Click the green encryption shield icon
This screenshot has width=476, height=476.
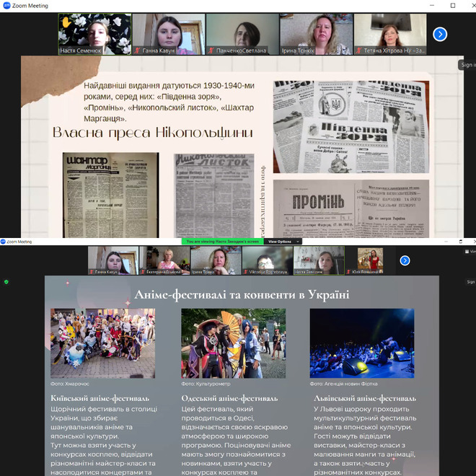pos(6,281)
